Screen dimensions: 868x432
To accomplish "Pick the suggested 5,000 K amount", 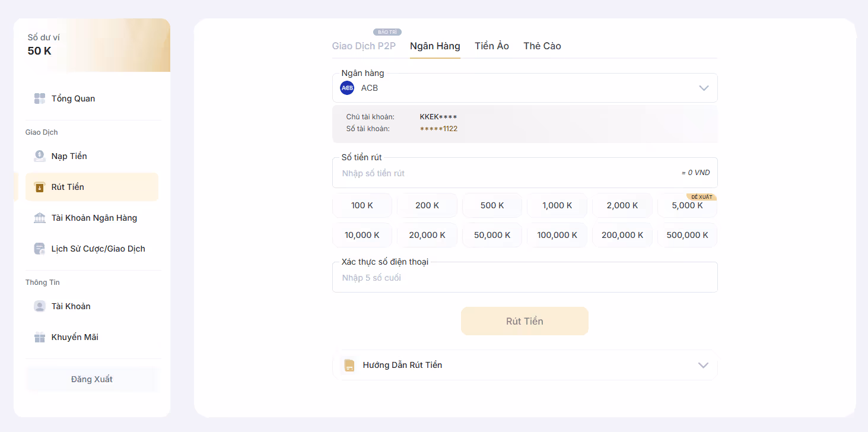I will (687, 205).
